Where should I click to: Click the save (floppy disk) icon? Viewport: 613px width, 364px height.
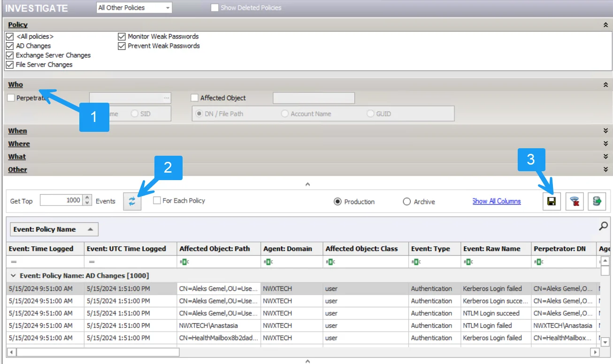(x=552, y=201)
